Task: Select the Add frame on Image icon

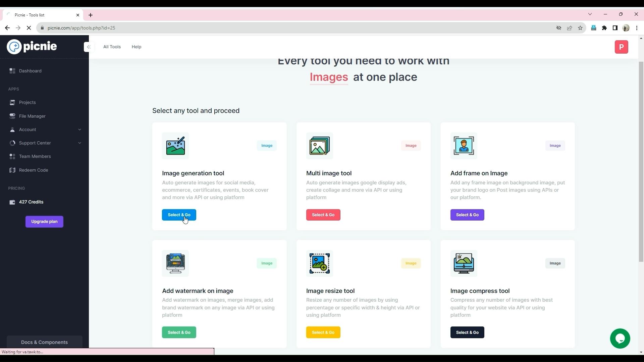Action: 464,145
